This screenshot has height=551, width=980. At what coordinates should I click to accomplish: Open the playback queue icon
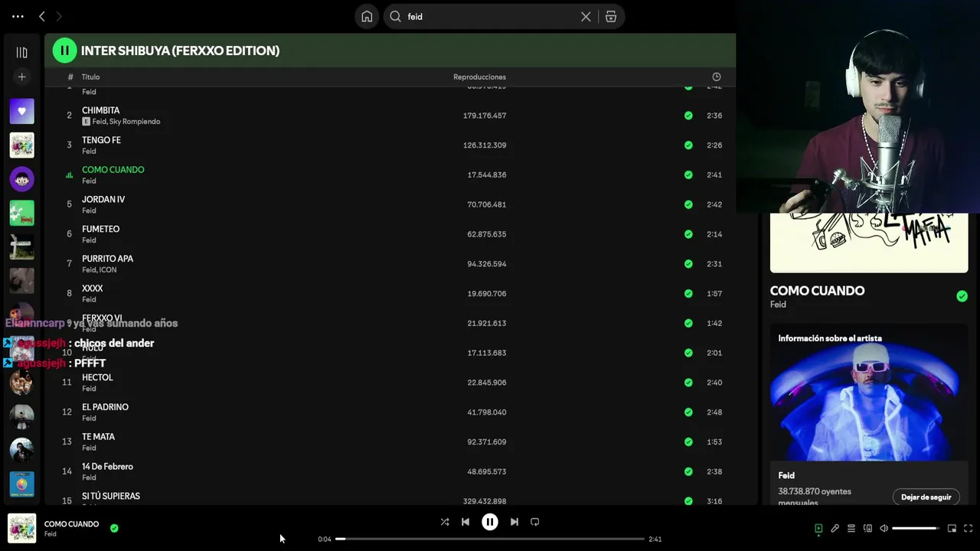851,528
